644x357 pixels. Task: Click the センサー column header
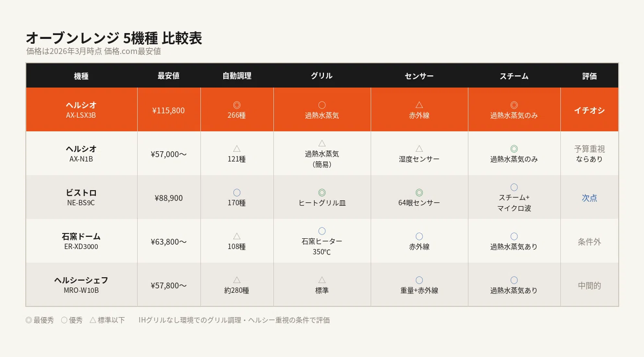(419, 76)
